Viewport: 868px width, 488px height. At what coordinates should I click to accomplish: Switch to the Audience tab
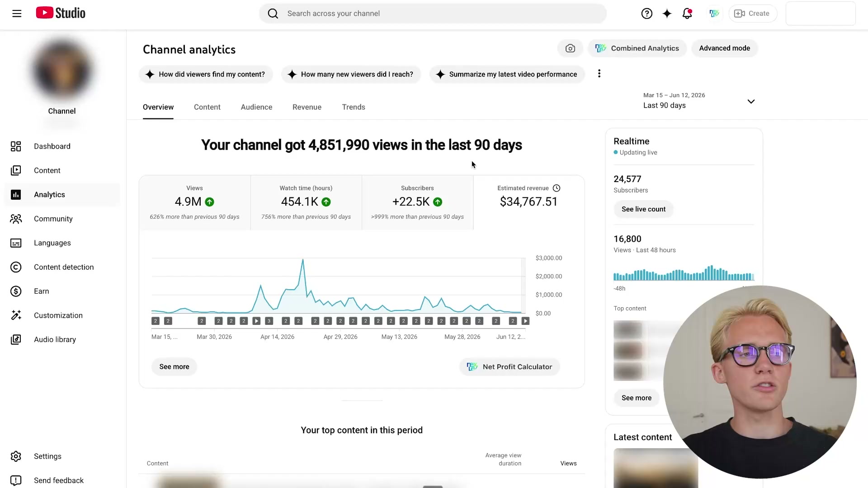256,107
